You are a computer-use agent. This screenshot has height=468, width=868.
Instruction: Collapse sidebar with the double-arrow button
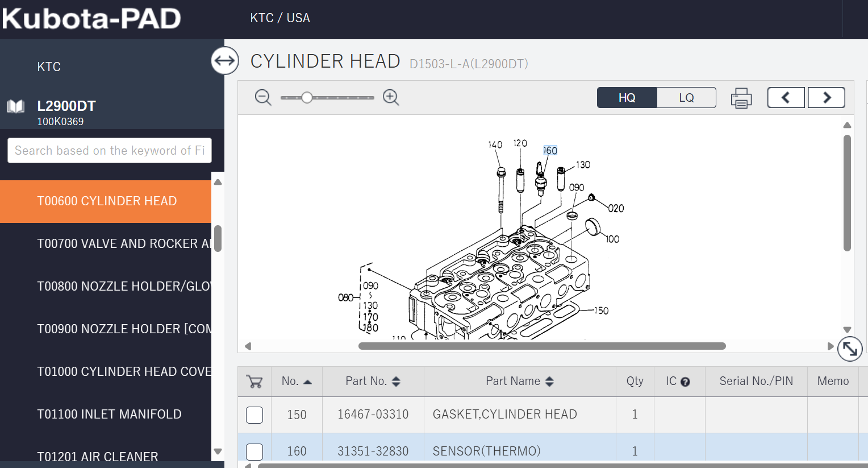[225, 60]
